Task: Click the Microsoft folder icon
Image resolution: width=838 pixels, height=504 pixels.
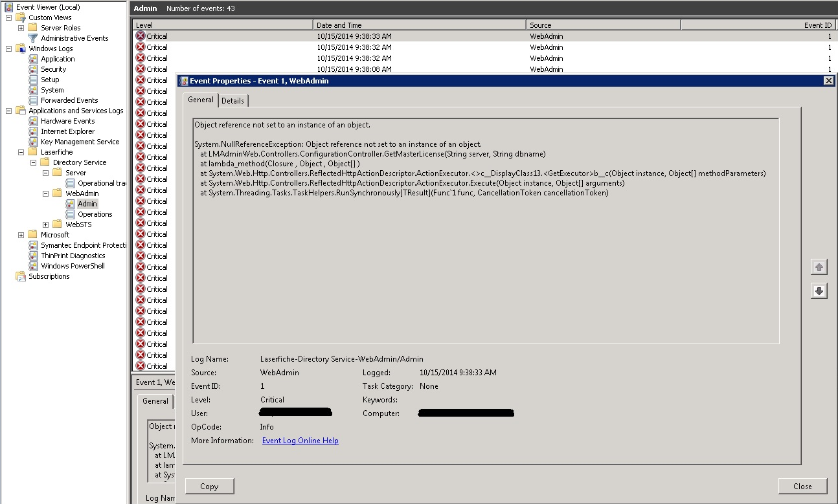Action: pyautogui.click(x=33, y=235)
